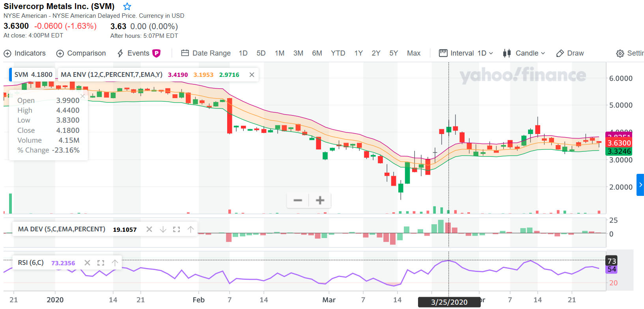Click the purple premium badge beside Events

[157, 53]
